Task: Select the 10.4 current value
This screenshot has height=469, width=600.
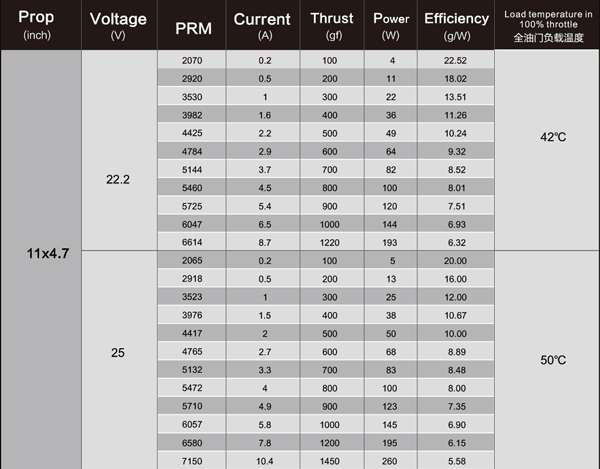Action: coord(262,460)
